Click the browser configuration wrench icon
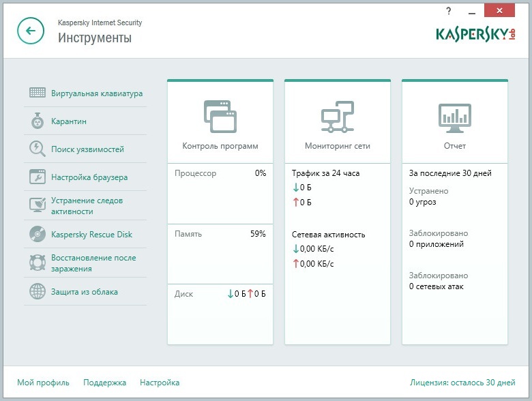Image resolution: width=532 pixels, height=401 pixels. pos(38,177)
